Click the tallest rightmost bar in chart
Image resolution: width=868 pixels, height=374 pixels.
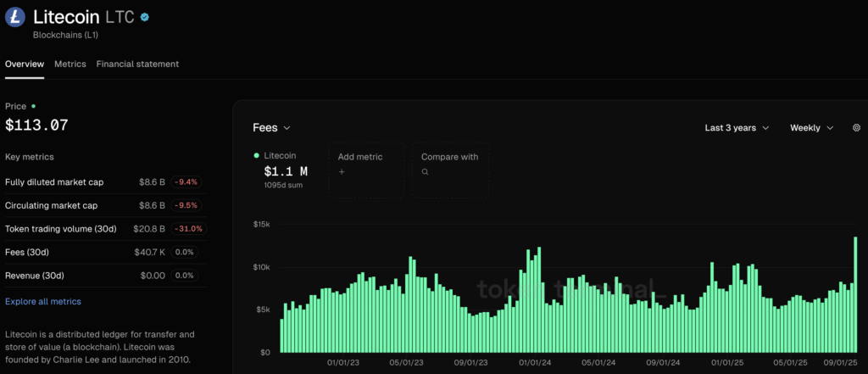point(855,294)
